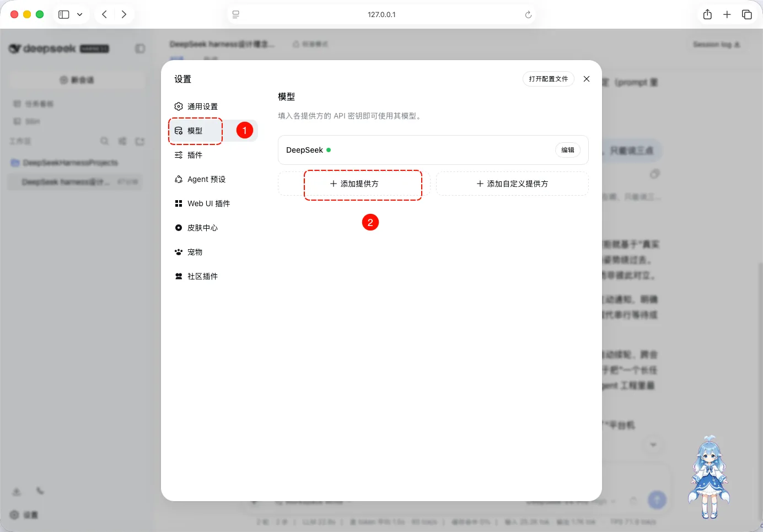Click the 模型 heading in content pane
The height and width of the screenshot is (532, 763).
coord(287,96)
